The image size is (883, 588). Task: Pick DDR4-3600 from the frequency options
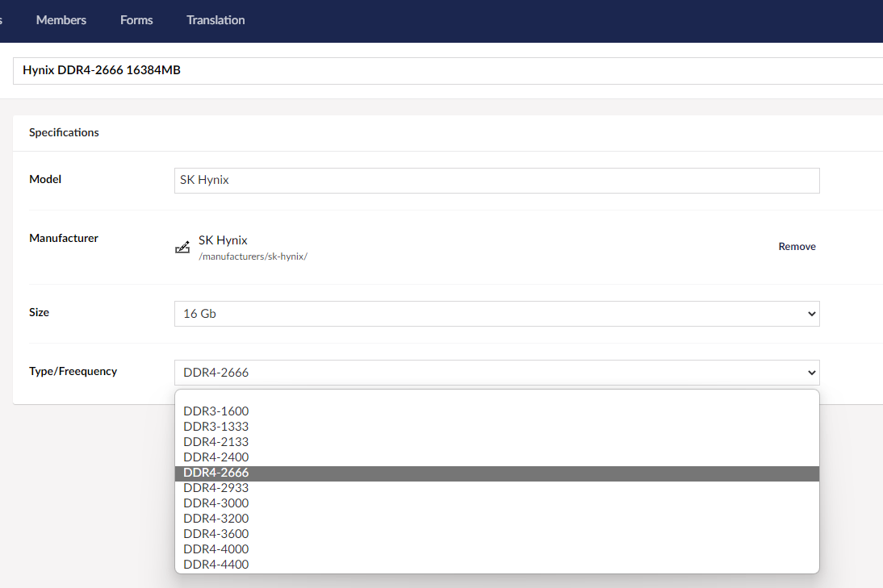[x=496, y=533]
